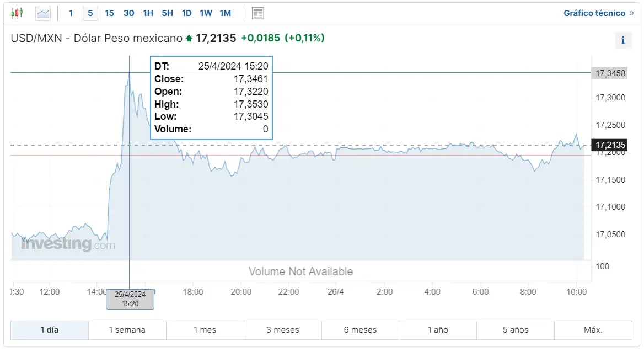Switch to the "6 meses" range tab
This screenshot has height=352, width=644.
click(x=360, y=329)
